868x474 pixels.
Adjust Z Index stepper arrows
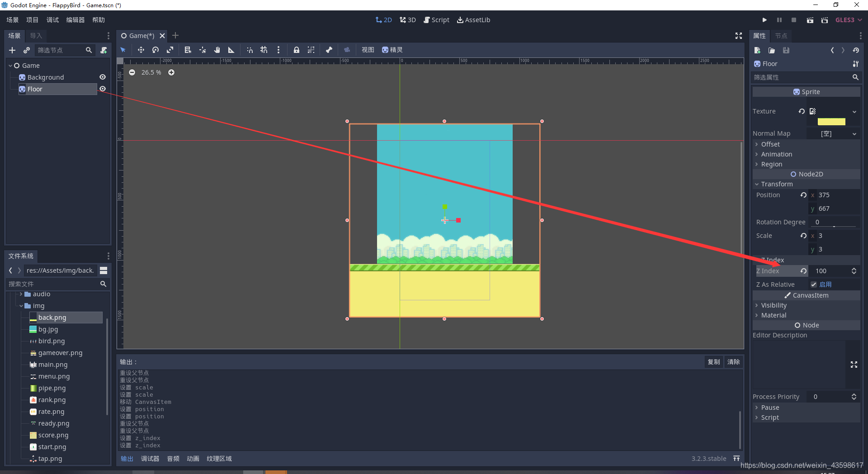[x=854, y=271]
